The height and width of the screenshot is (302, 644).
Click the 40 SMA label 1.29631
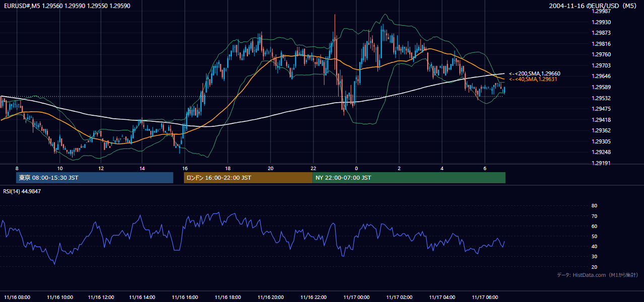pos(533,79)
